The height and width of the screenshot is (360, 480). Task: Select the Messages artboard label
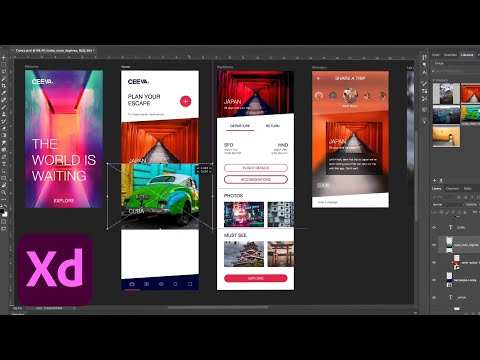(319, 67)
